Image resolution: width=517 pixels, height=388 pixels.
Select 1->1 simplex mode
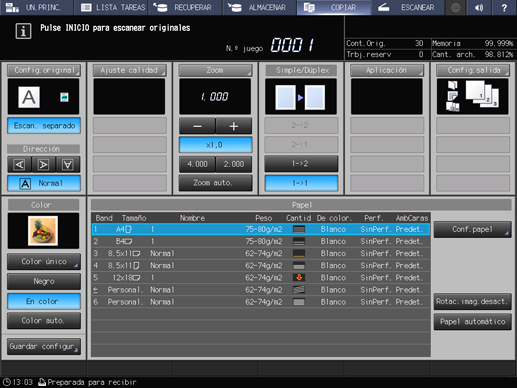tap(301, 183)
